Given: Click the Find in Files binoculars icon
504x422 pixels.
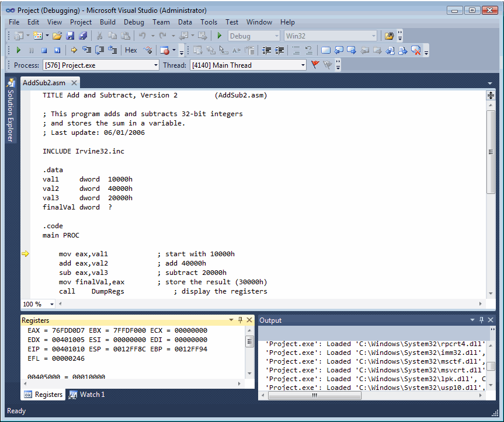Looking at the screenshot, I should click(x=389, y=36).
